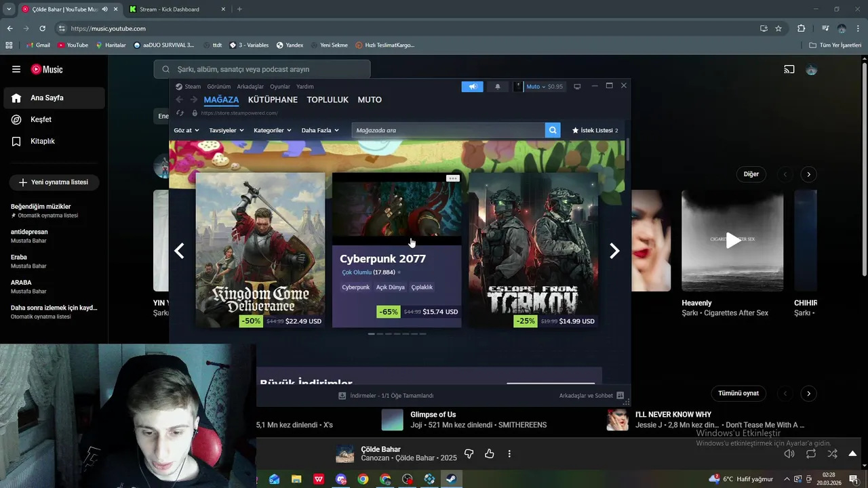Open the three-dots menu on Cyberpunk card
This screenshot has width=868, height=488.
click(x=453, y=178)
